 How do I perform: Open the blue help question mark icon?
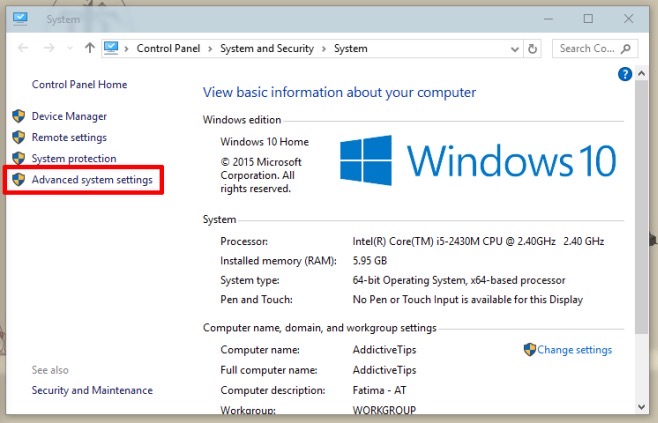pyautogui.click(x=625, y=74)
